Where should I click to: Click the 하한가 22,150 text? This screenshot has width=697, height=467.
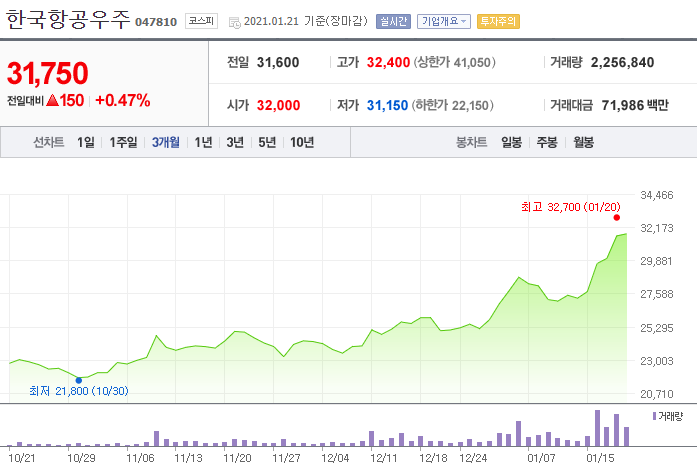tap(453, 105)
